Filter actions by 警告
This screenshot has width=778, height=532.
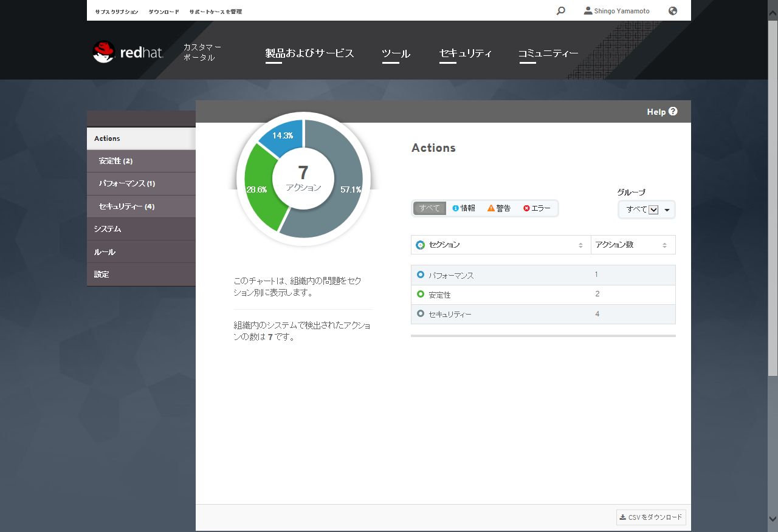[499, 208]
